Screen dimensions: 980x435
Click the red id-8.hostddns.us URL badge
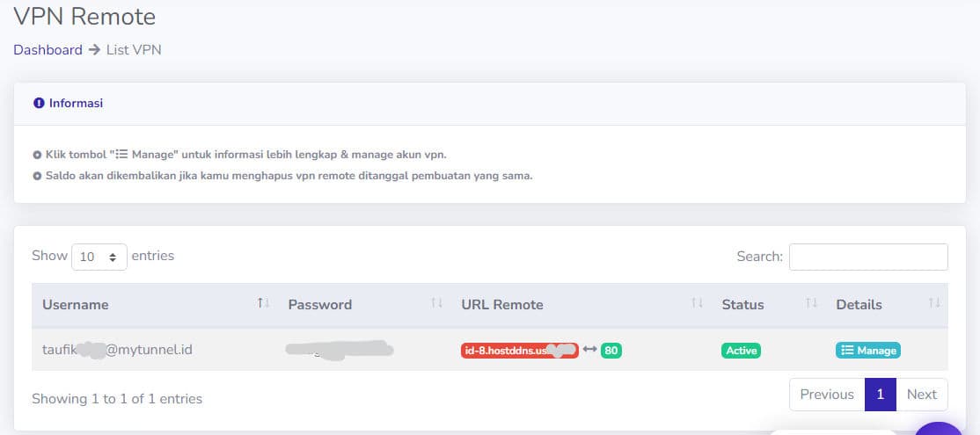click(x=519, y=350)
